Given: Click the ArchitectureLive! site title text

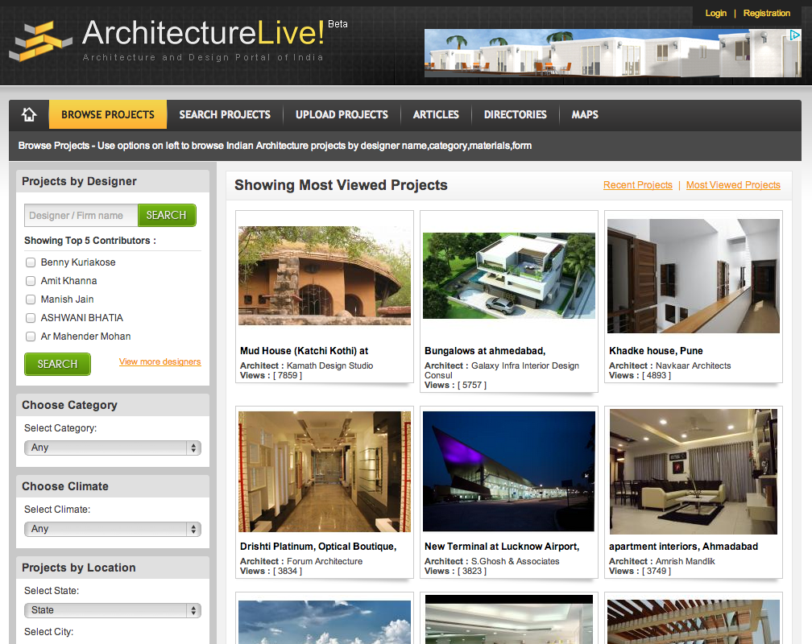Looking at the screenshot, I should 204,33.
